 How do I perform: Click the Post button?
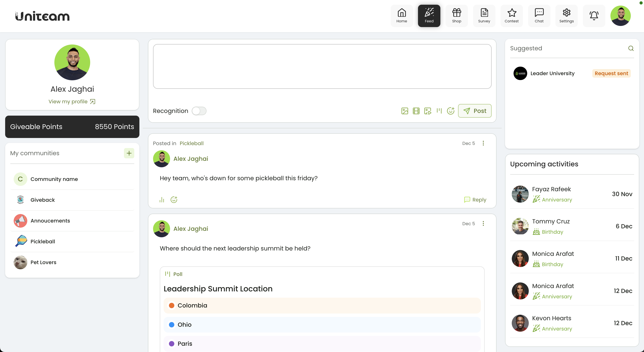(x=475, y=111)
